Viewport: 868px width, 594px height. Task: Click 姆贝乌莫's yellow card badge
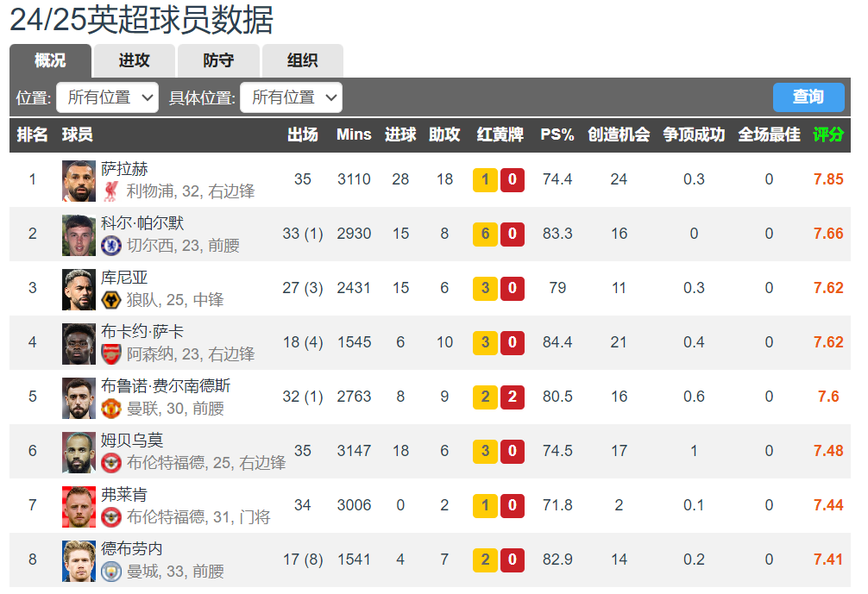pos(485,451)
